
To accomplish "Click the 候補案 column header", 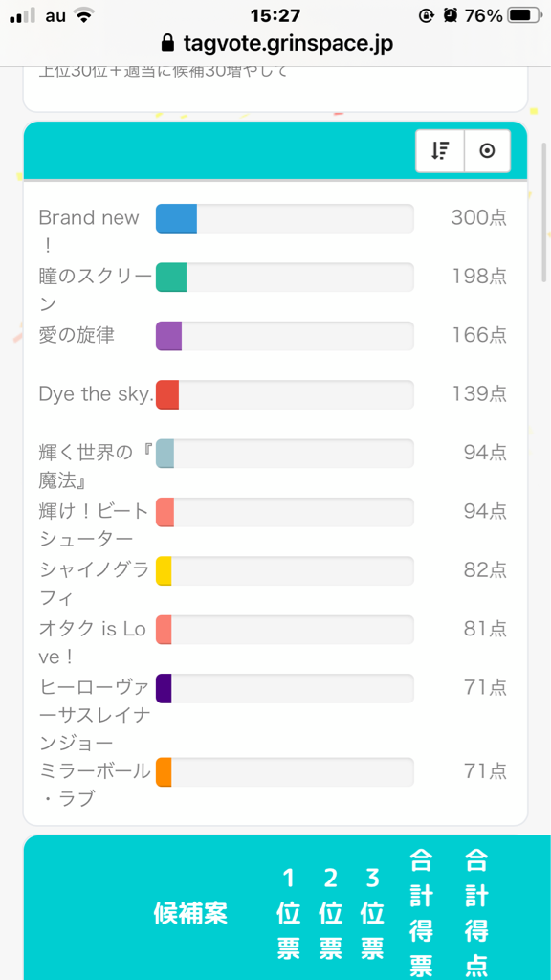I will point(190,913).
